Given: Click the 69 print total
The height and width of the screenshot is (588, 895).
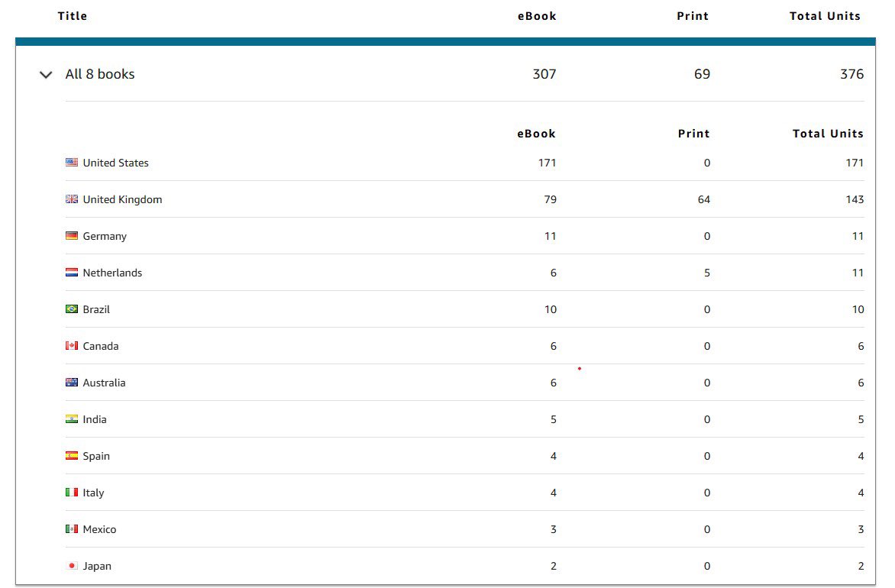Looking at the screenshot, I should 702,74.
